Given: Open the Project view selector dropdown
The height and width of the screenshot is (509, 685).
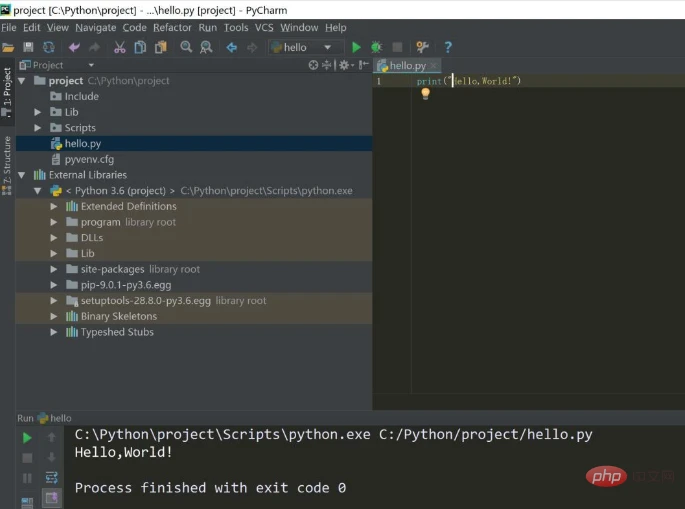Looking at the screenshot, I should point(91,65).
